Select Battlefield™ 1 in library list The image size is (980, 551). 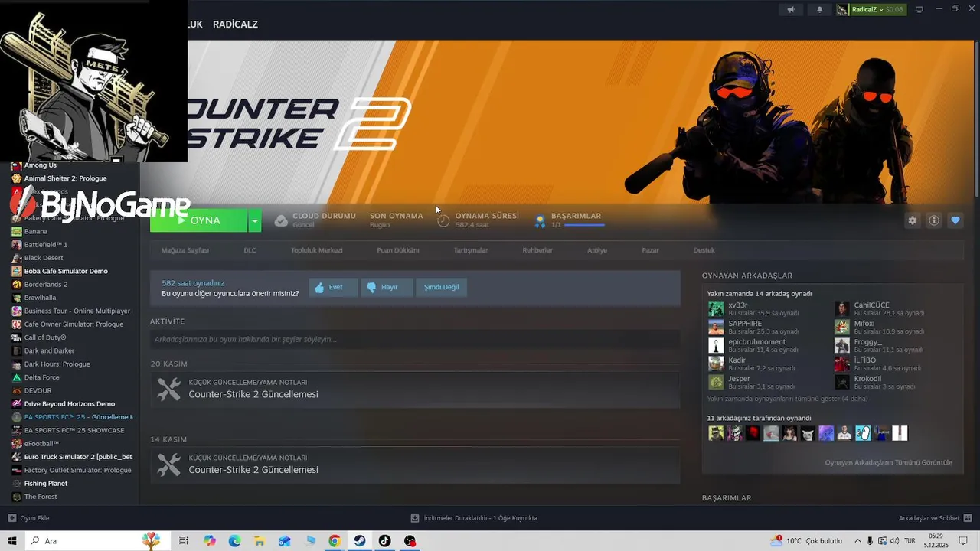pos(46,245)
